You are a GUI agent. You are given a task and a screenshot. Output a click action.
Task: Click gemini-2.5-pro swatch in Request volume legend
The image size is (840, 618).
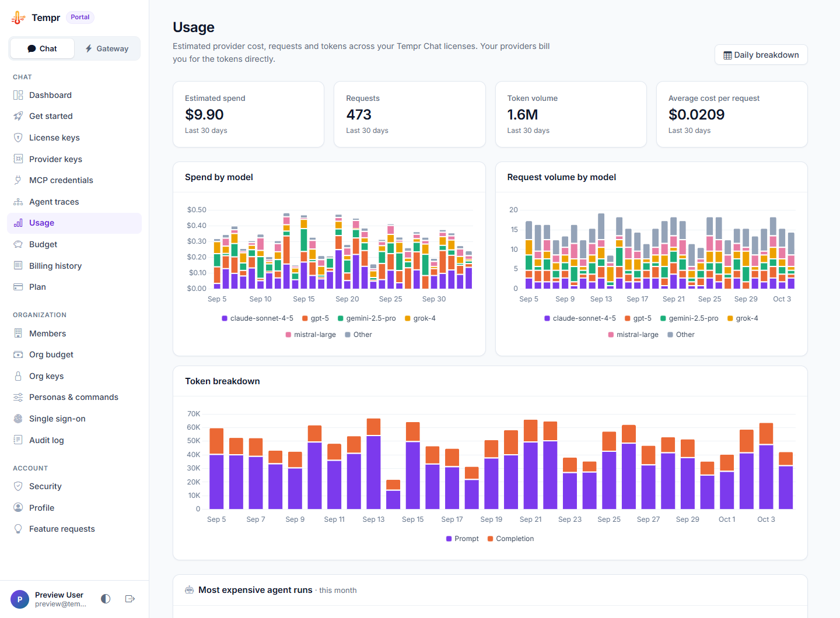663,318
